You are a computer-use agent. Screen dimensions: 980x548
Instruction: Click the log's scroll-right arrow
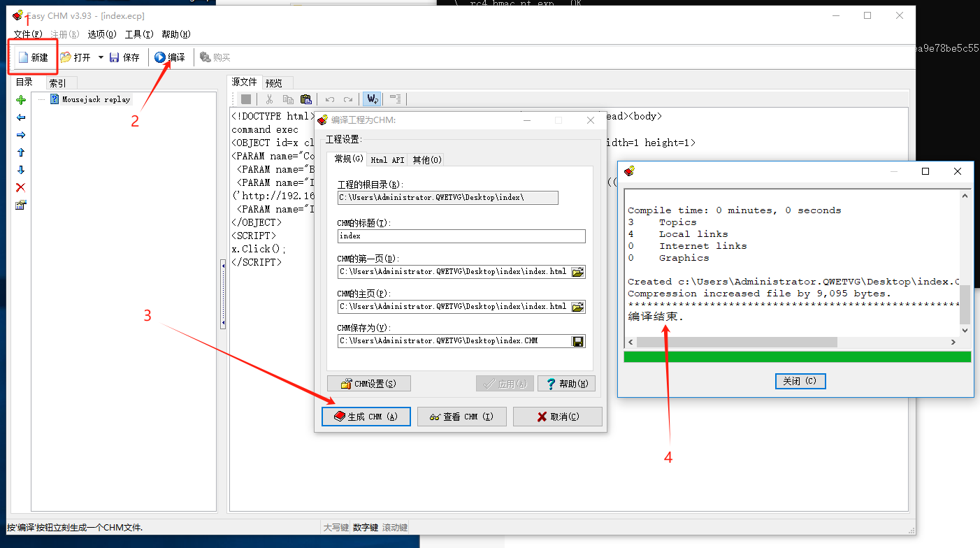[x=953, y=342]
